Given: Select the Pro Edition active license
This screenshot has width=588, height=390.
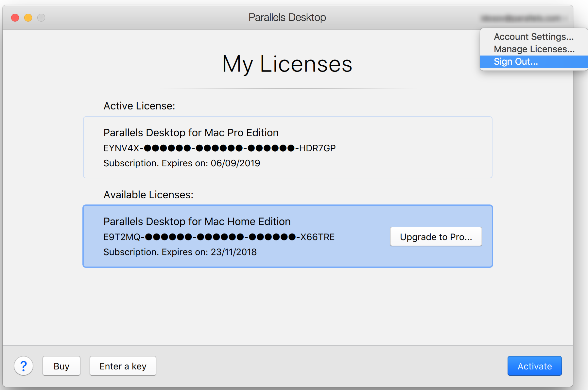Looking at the screenshot, I should coord(287,147).
